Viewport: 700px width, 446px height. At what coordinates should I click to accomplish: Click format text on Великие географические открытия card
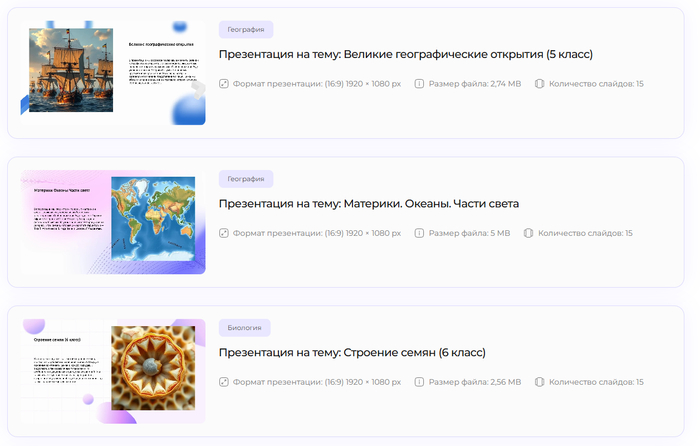click(317, 84)
